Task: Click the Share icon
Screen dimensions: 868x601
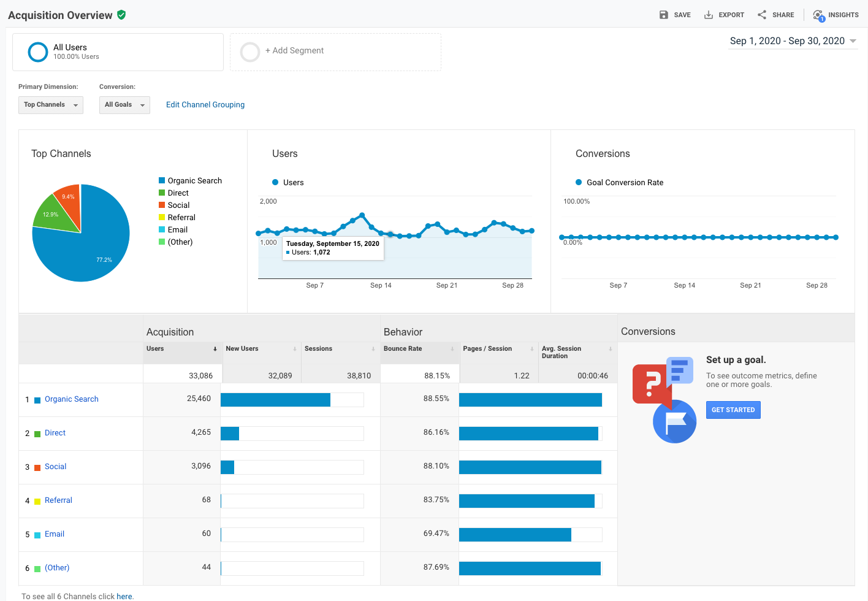Action: (x=762, y=15)
